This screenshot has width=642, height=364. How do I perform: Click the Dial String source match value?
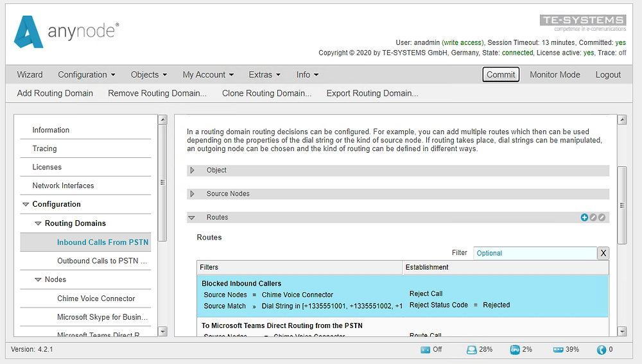(332, 306)
